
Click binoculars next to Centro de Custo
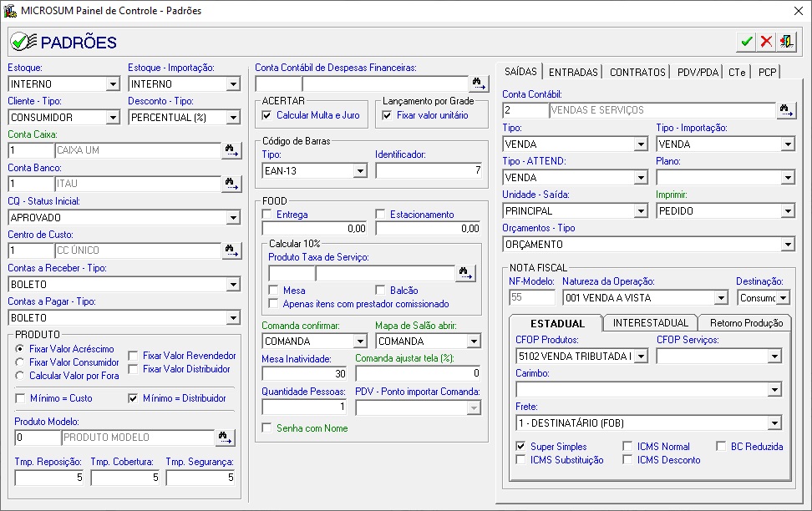pos(231,250)
